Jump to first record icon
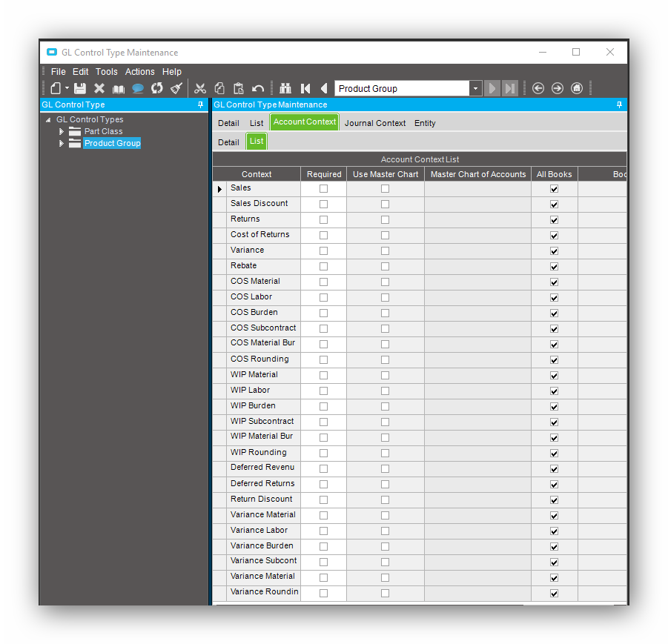 coord(305,88)
